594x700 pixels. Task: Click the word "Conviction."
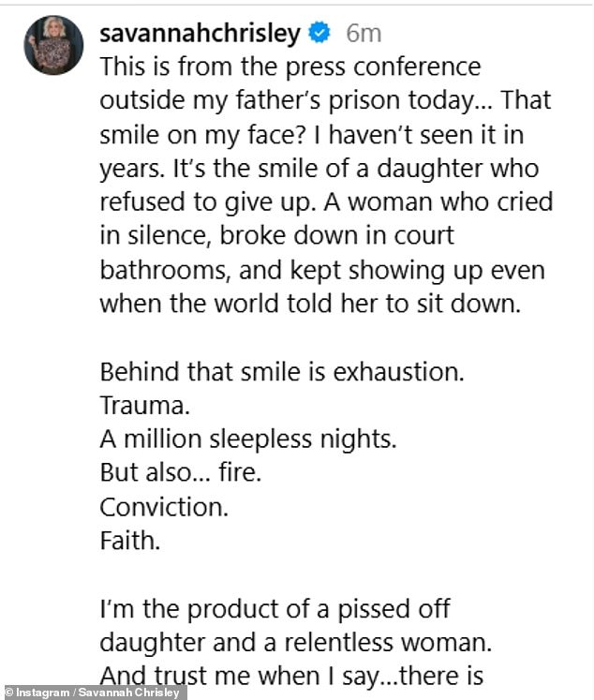click(x=164, y=508)
